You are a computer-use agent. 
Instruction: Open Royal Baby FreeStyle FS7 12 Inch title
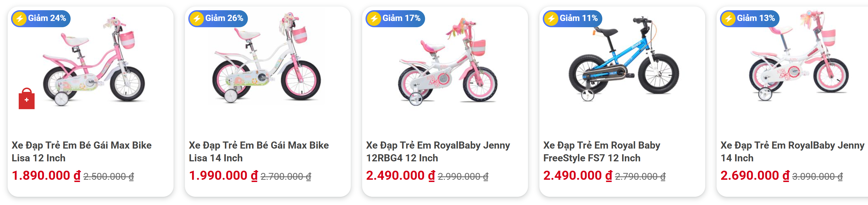(602, 151)
